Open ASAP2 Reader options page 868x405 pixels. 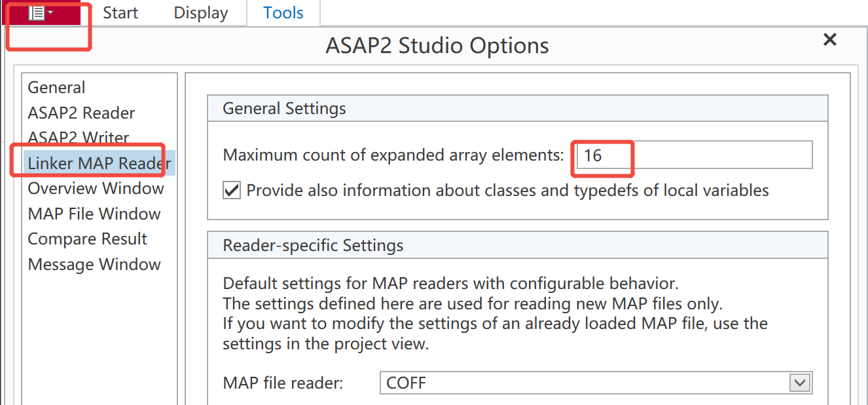[81, 113]
